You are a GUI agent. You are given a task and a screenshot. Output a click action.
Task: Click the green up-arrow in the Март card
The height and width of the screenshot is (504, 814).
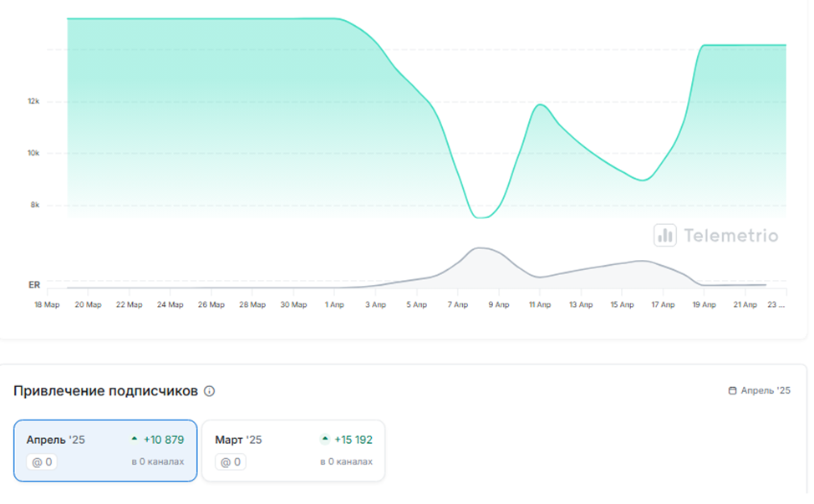(x=325, y=439)
